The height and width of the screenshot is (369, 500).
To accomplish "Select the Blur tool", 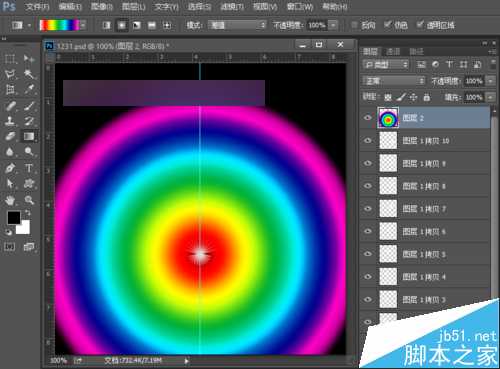I will pos(10,152).
